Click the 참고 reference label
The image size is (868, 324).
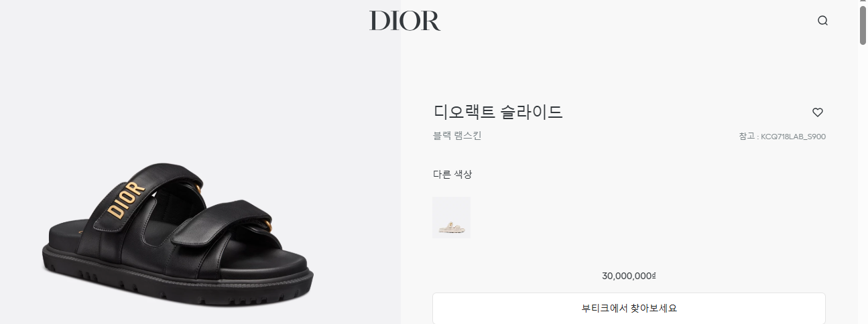coord(747,137)
